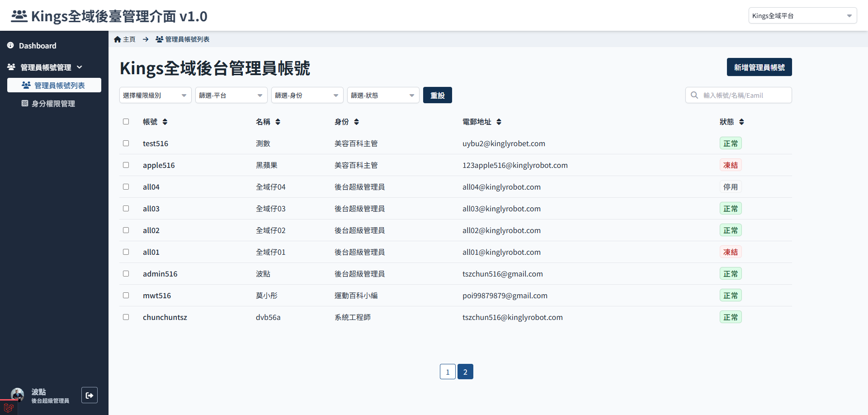Select 管理員帳號列表 sidebar item
Image resolution: width=868 pixels, height=415 pixels.
click(x=54, y=85)
